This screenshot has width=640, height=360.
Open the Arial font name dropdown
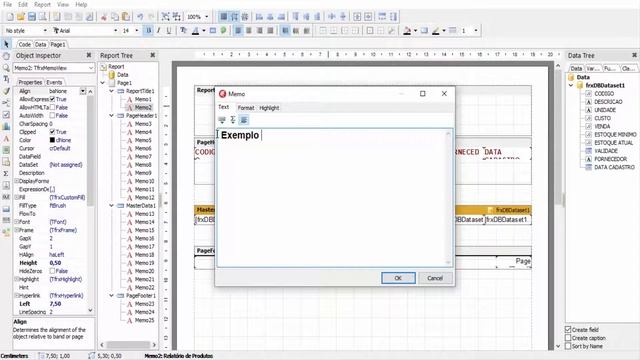(116, 31)
